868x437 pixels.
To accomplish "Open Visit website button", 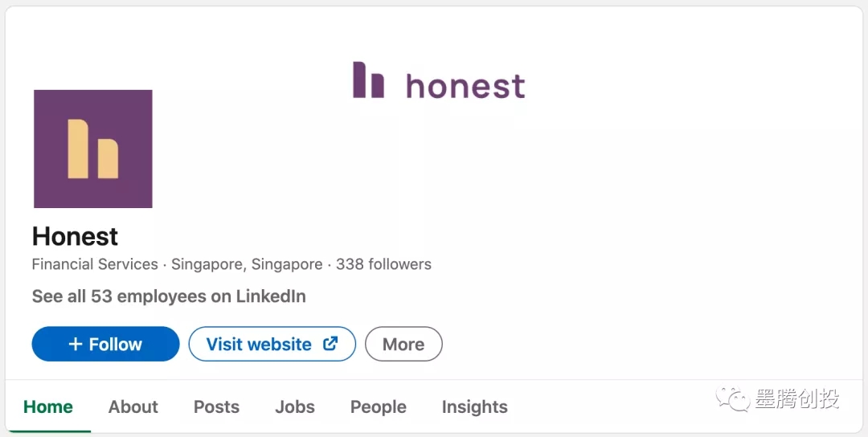I will 259,344.
